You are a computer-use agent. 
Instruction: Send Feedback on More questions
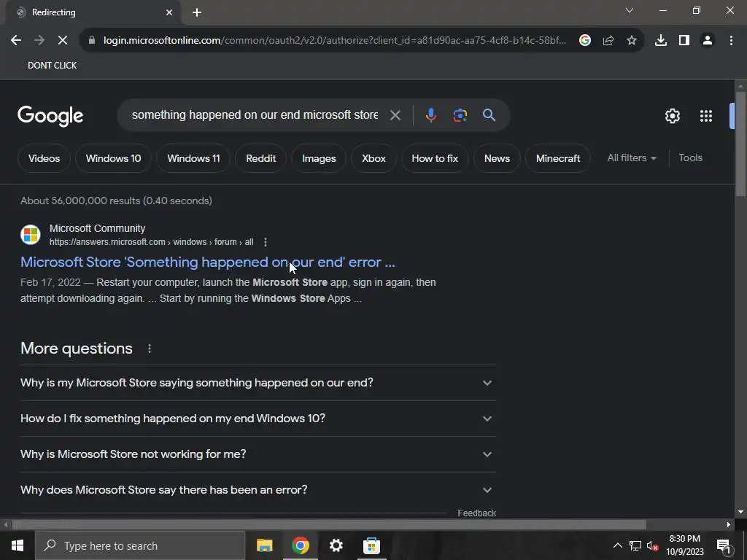click(x=477, y=513)
